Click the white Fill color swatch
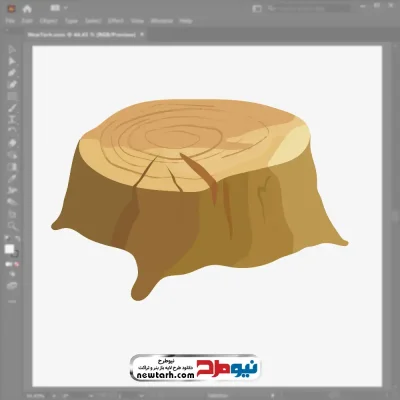This screenshot has height=400, width=400. point(9,249)
